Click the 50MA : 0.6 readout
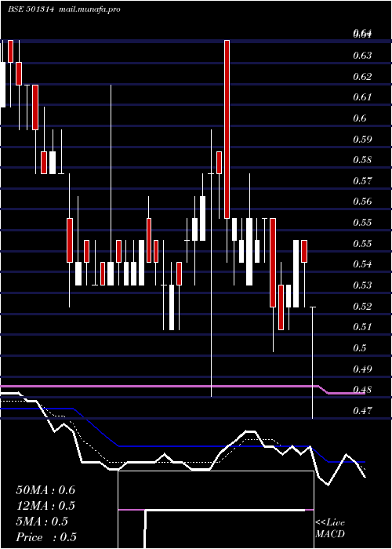392x549 pixels. (x=45, y=490)
